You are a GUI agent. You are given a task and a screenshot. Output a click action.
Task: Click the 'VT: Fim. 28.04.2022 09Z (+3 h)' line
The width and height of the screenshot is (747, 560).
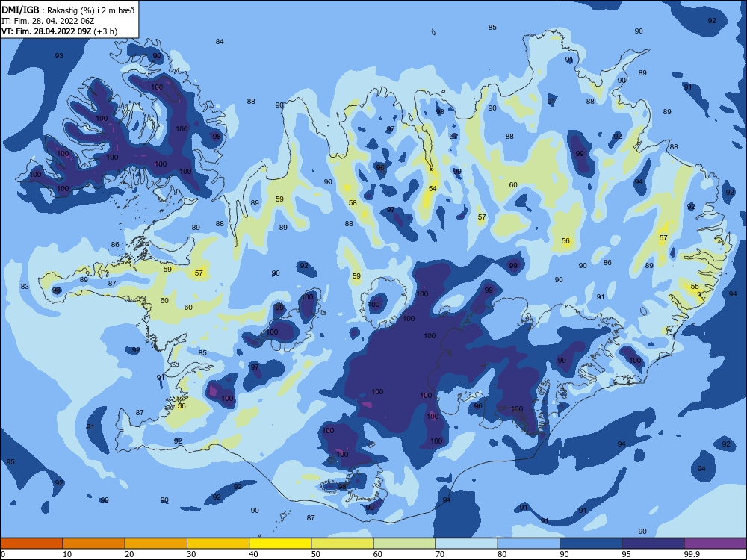coord(59,31)
